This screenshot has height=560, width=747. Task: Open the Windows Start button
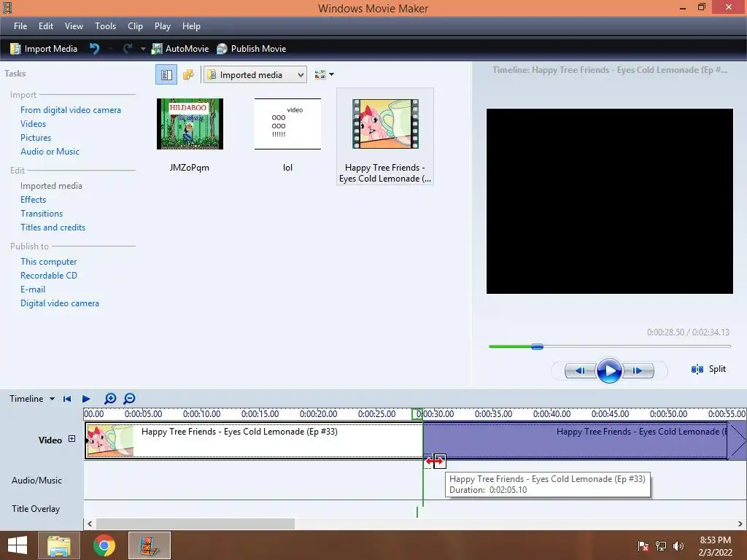coord(18,545)
